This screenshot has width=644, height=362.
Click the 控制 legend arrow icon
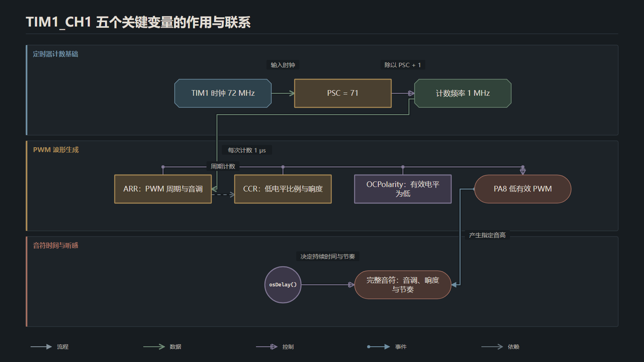pyautogui.click(x=267, y=347)
